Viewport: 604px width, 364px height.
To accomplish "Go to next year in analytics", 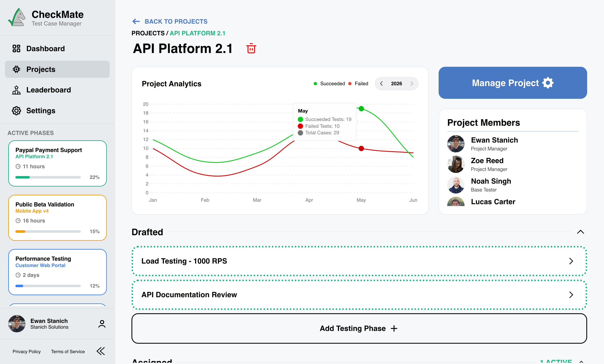I will click(x=412, y=84).
